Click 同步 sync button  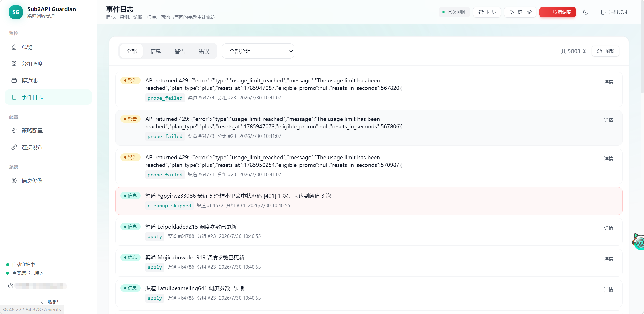[x=487, y=12]
